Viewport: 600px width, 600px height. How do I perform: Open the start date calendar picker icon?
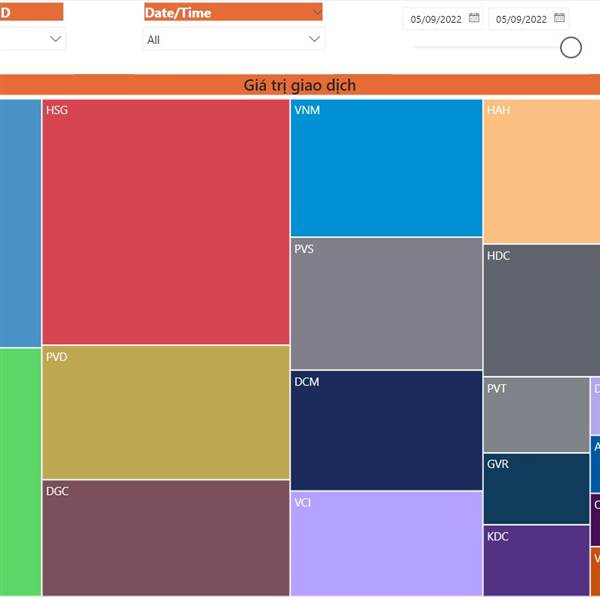point(474,18)
